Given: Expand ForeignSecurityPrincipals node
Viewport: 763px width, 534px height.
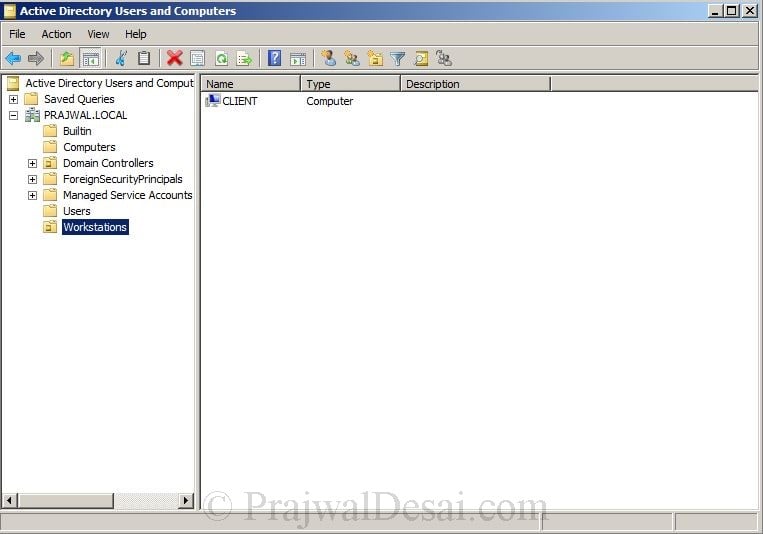Looking at the screenshot, I should click(x=32, y=179).
